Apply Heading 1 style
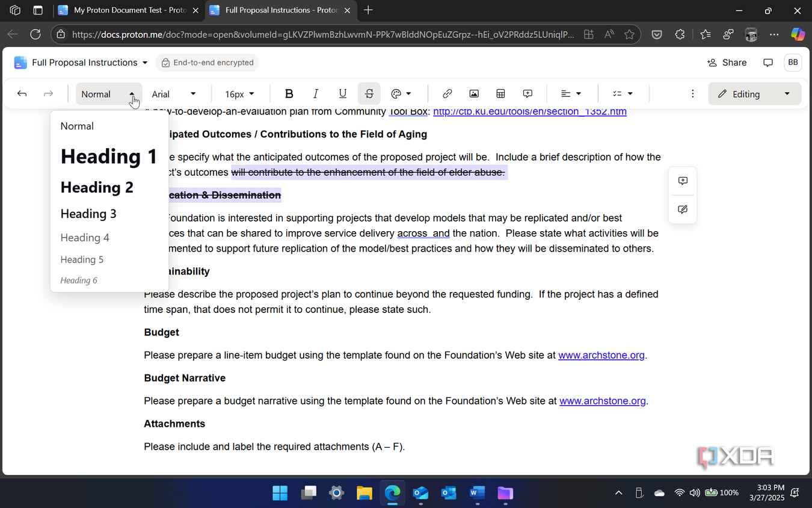This screenshot has height=508, width=812. click(x=109, y=156)
